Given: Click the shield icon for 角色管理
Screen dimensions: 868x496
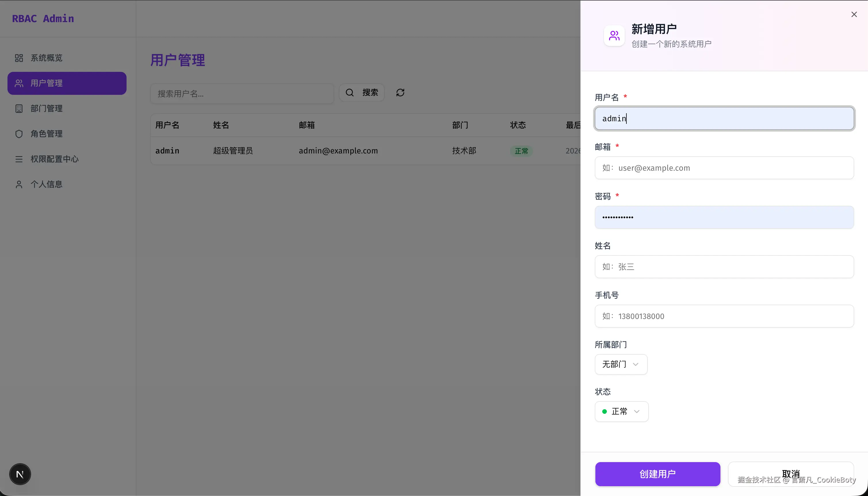Looking at the screenshot, I should click(19, 134).
